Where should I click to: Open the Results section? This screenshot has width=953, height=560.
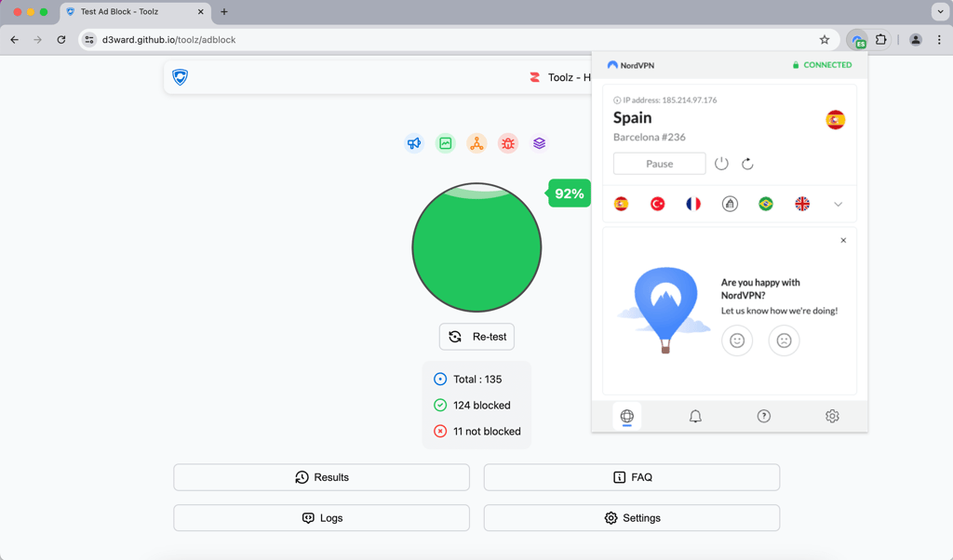(321, 477)
